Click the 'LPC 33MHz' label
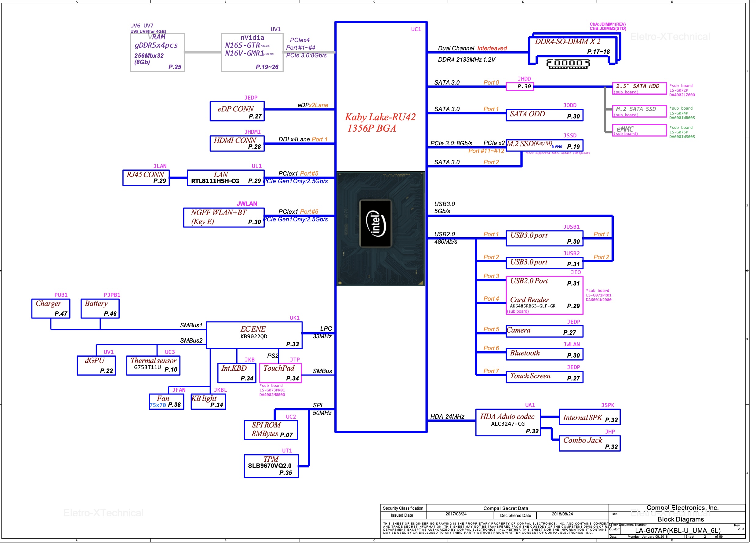The image size is (756, 549). pyautogui.click(x=322, y=332)
